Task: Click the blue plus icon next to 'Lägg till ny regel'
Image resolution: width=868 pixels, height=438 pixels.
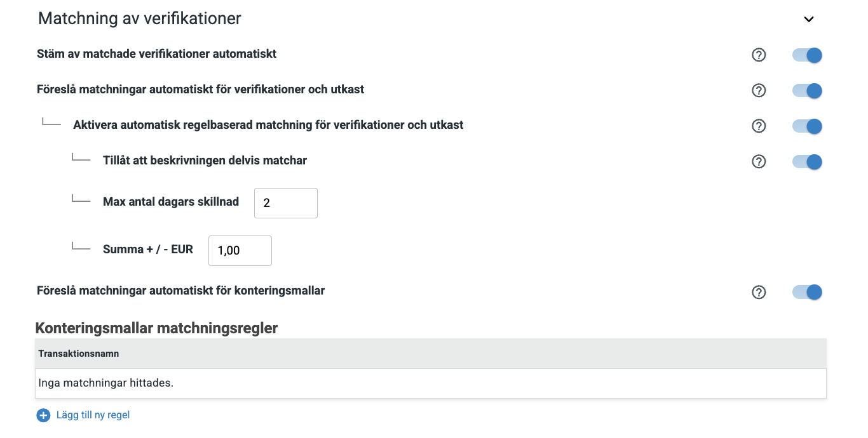Action: tap(43, 415)
